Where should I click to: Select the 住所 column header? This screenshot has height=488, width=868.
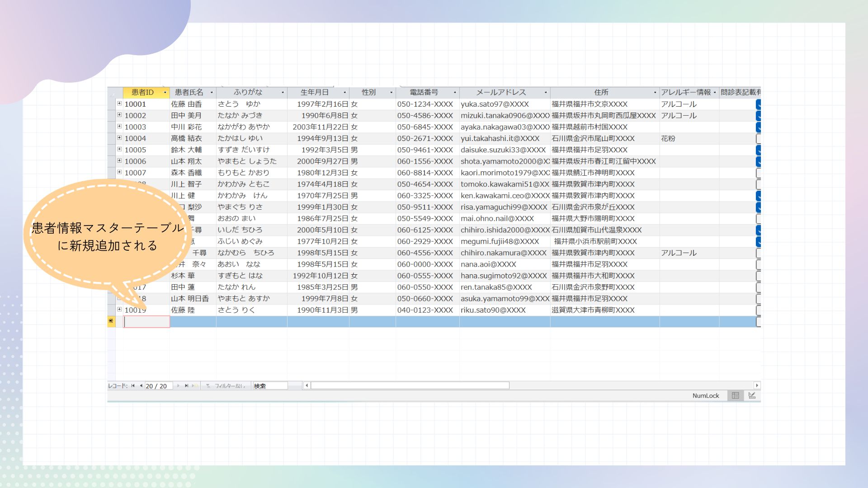[601, 93]
